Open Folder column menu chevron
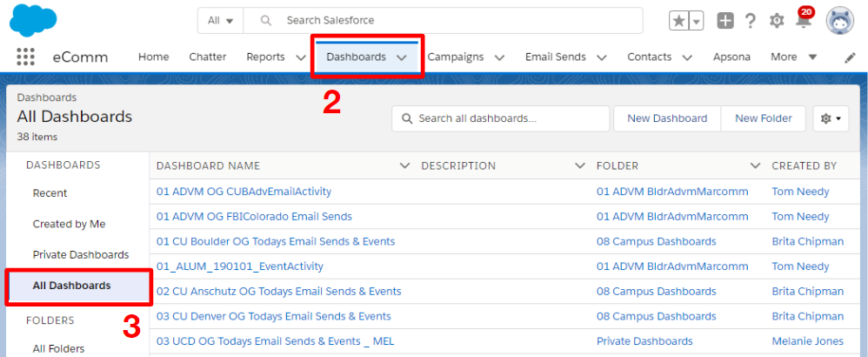868x357 pixels. coord(755,165)
